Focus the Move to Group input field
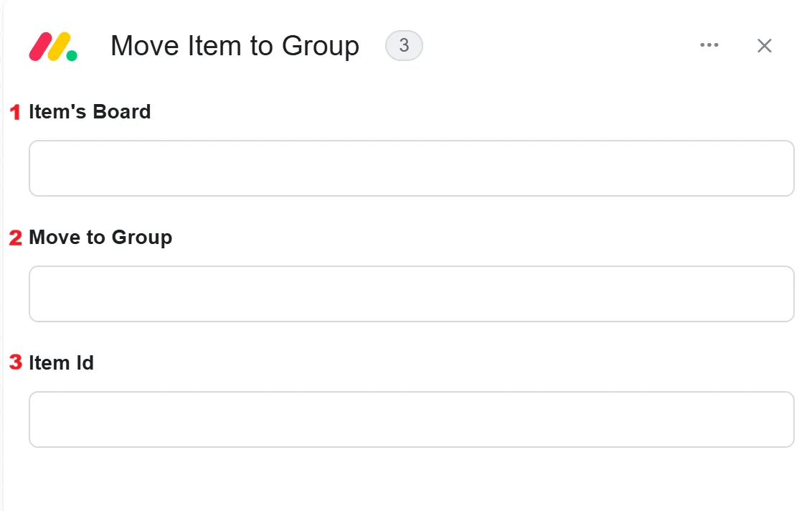 coord(412,294)
